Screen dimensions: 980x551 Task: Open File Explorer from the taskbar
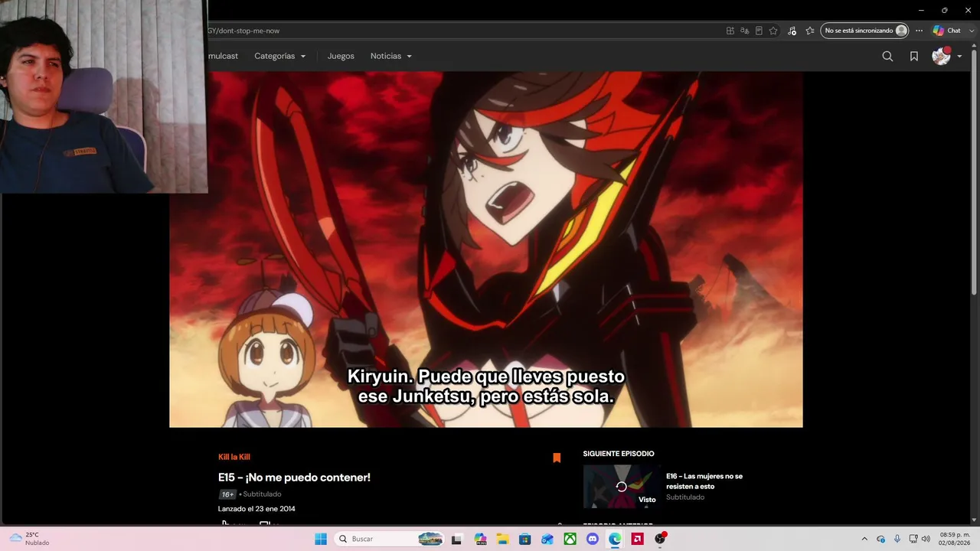502,539
